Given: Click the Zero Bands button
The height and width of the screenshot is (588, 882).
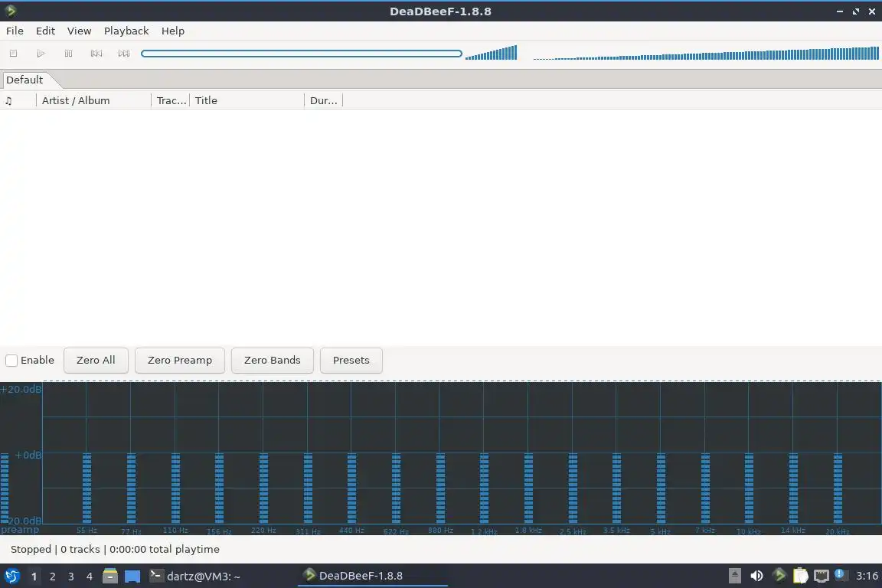Looking at the screenshot, I should click(x=273, y=361).
